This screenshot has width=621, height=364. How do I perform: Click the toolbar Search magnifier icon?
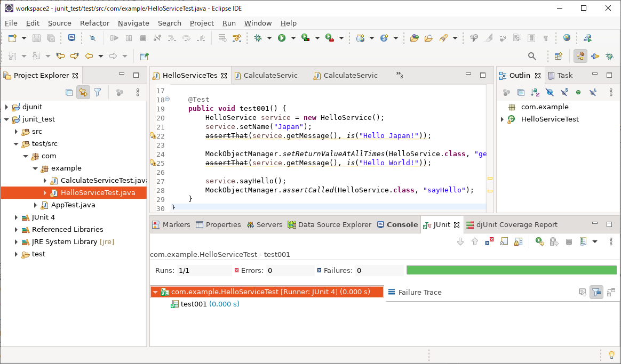point(532,56)
